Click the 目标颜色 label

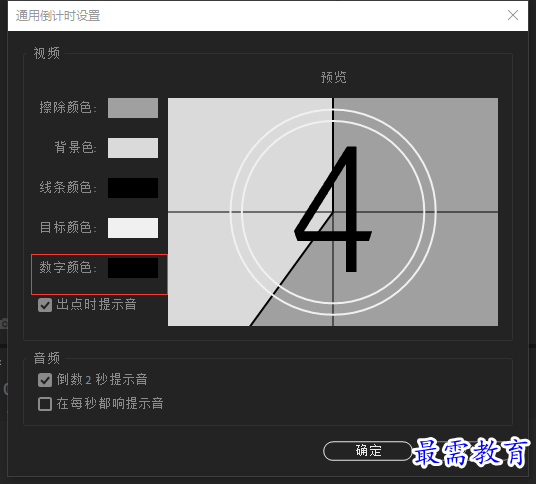[x=68, y=227]
